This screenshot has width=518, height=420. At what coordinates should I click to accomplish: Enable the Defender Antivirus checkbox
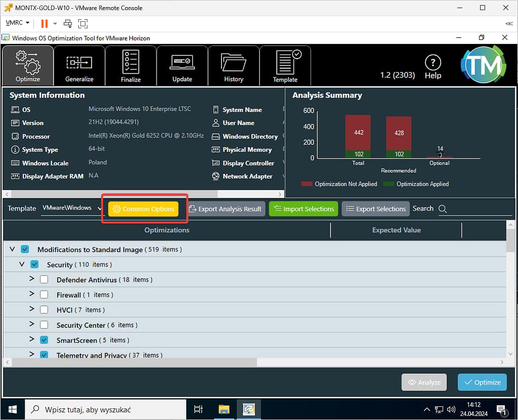44,279
